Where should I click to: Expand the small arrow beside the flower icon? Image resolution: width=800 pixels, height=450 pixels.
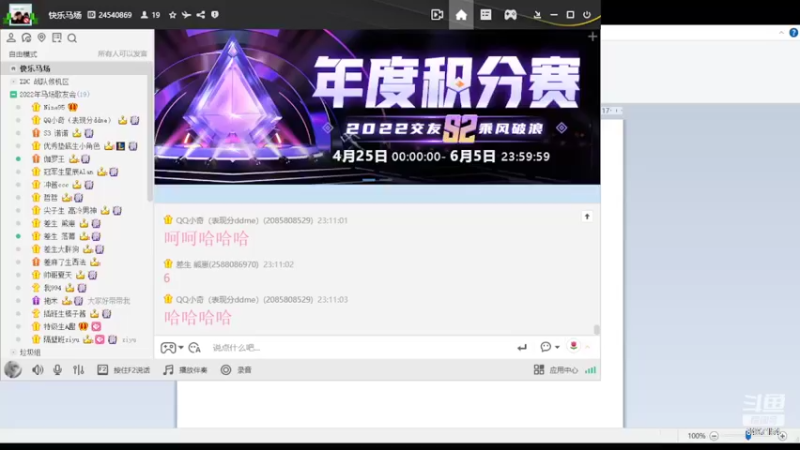click(x=587, y=347)
